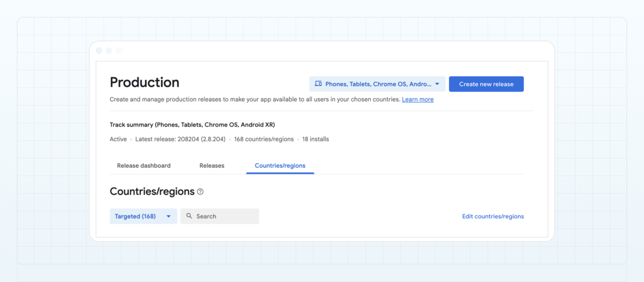
Task: Click the dropdown arrow on Targeted (168)
Action: tap(168, 216)
